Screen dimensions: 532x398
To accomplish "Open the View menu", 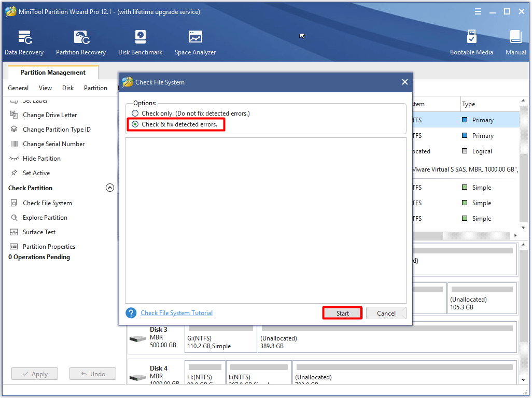I will 45,88.
